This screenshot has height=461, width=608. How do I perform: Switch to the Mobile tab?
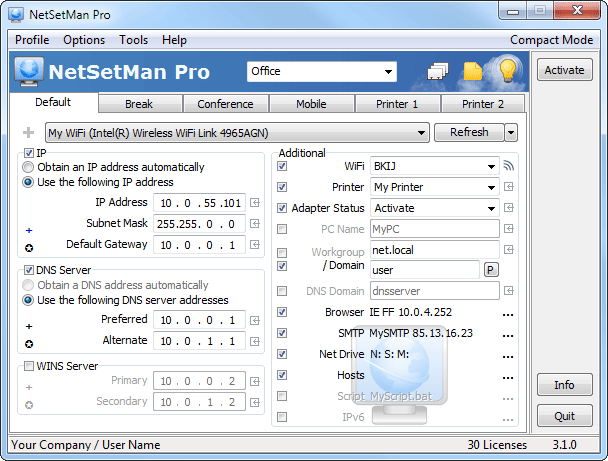click(311, 104)
